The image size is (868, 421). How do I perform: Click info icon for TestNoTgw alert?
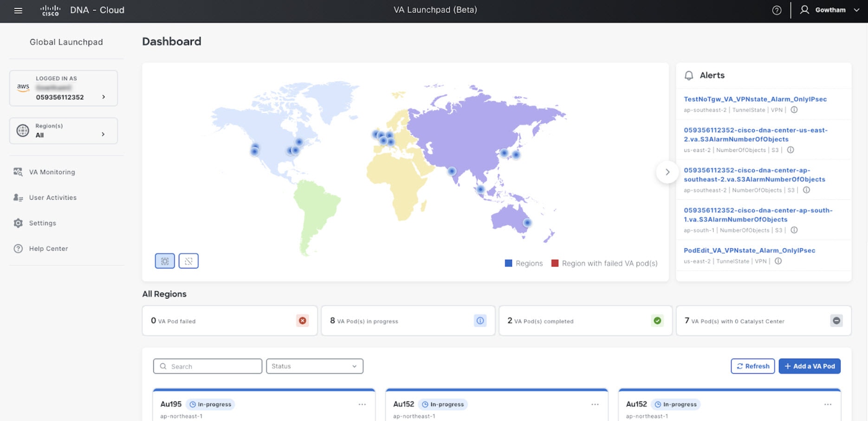(794, 110)
